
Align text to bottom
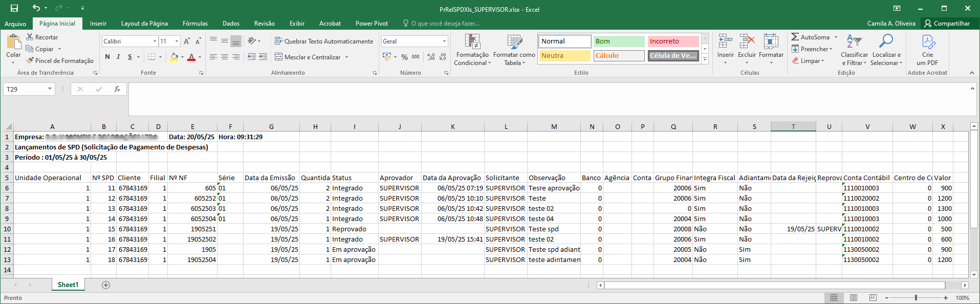pyautogui.click(x=236, y=41)
